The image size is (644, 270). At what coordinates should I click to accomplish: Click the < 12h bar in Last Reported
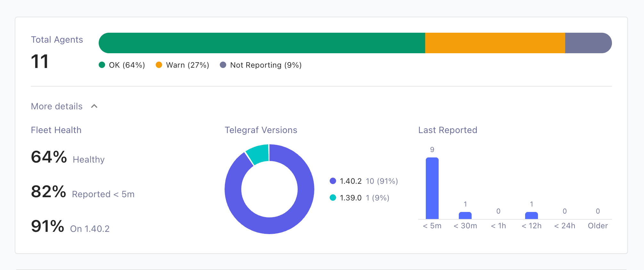[x=532, y=215]
